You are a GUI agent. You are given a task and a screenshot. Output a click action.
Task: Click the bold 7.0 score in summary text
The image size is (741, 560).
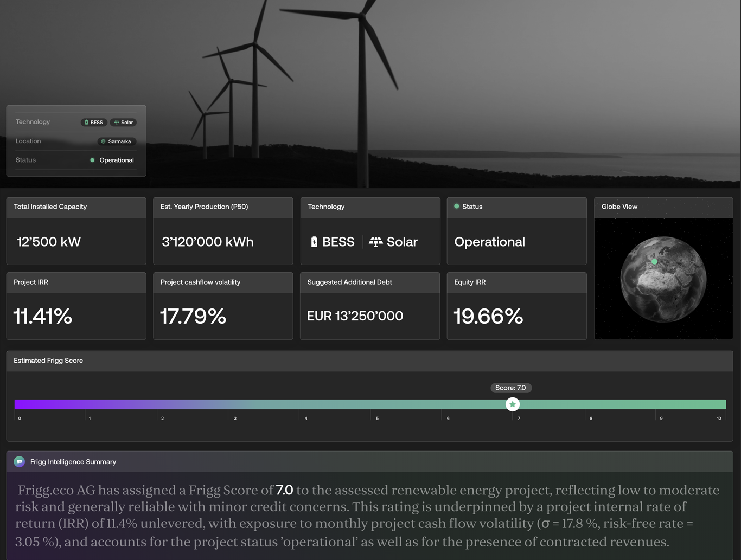[284, 490]
